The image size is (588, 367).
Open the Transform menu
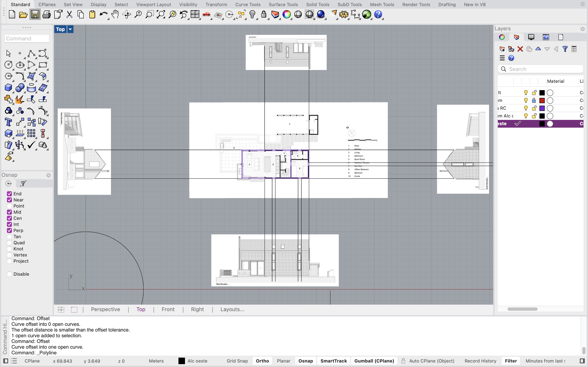[x=216, y=4]
